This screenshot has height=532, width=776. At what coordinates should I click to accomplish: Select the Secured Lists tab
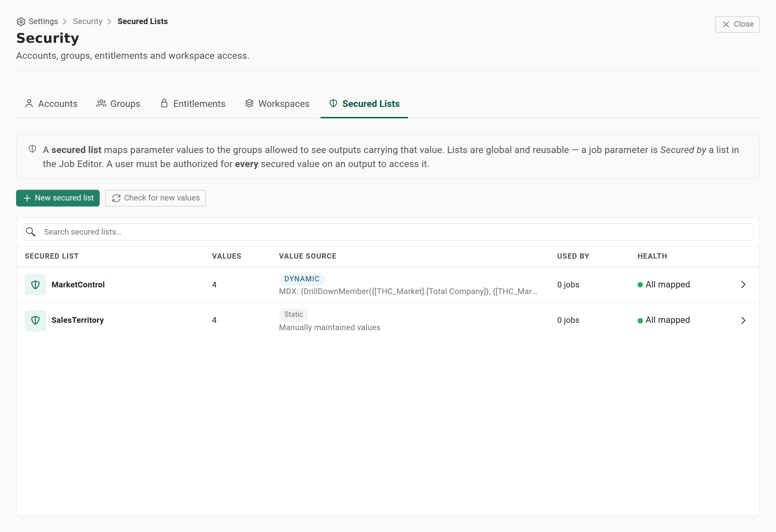pyautogui.click(x=364, y=104)
